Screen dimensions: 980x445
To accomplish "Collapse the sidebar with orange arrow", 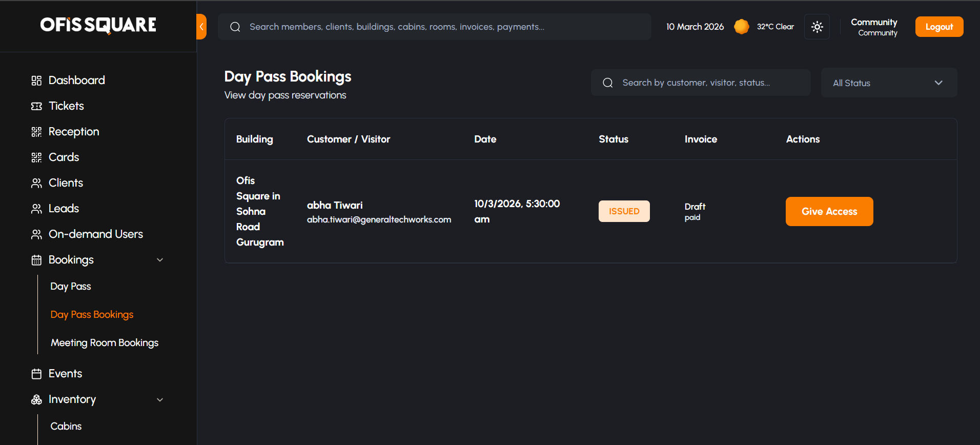I will [x=201, y=27].
